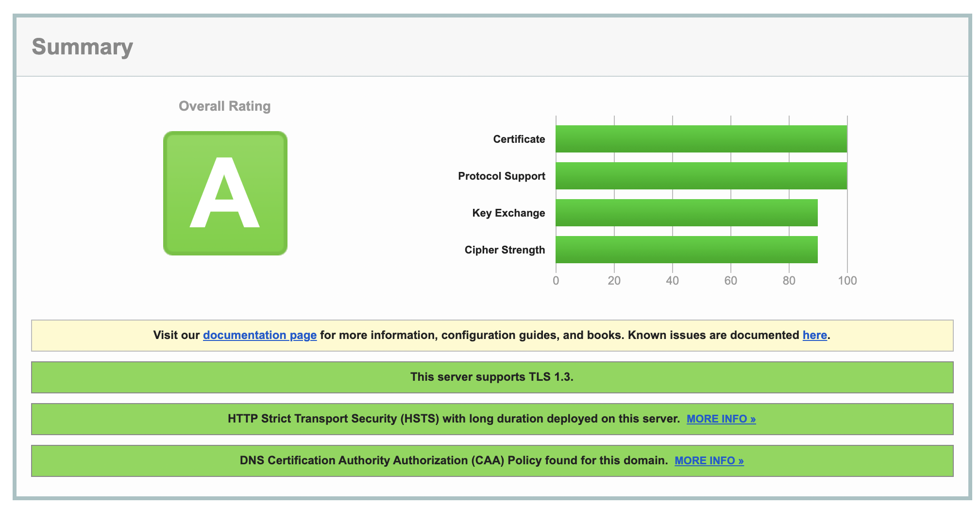
Task: Click the green A grade badge
Action: (x=225, y=193)
